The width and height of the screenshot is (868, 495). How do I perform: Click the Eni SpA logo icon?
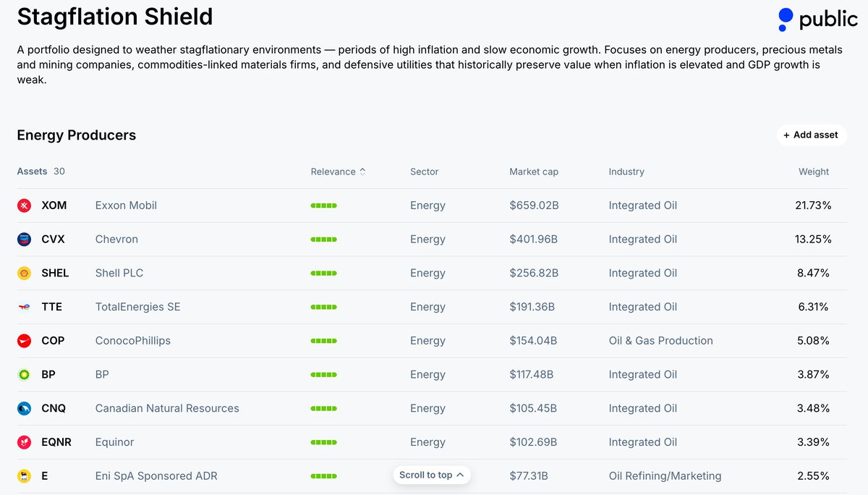(x=24, y=476)
